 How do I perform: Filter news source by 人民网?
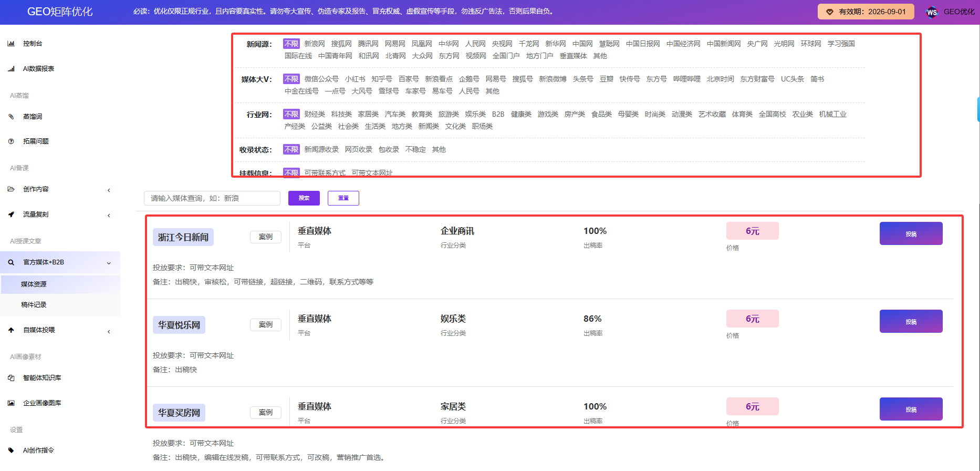475,44
